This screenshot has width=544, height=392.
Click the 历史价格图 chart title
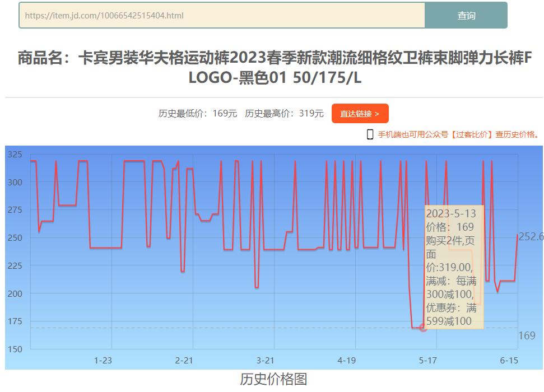273,379
